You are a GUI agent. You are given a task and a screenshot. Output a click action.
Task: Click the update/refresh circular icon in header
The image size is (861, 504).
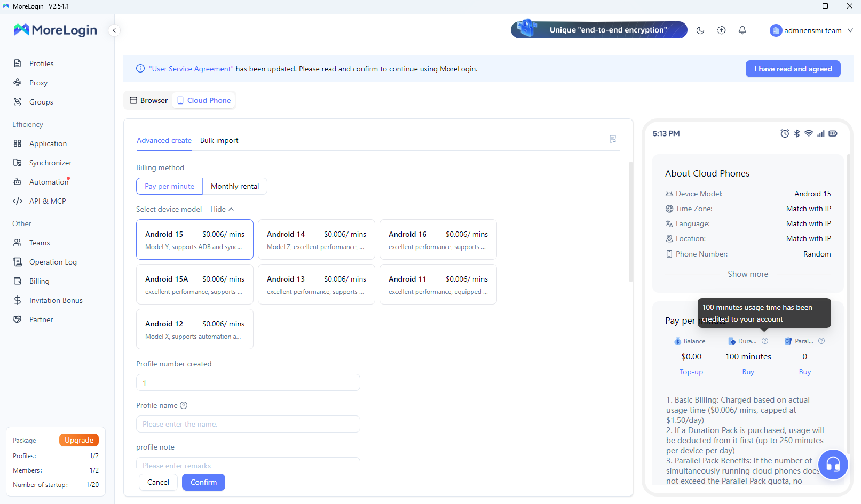pyautogui.click(x=721, y=30)
